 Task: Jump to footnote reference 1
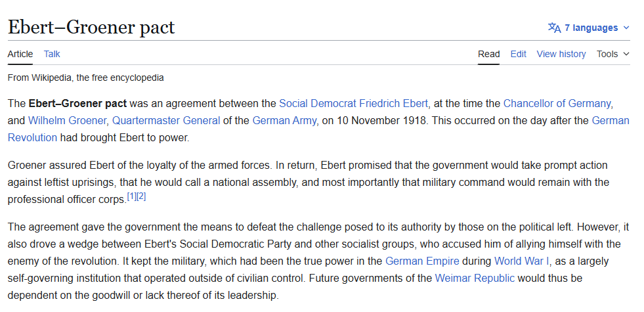[131, 196]
